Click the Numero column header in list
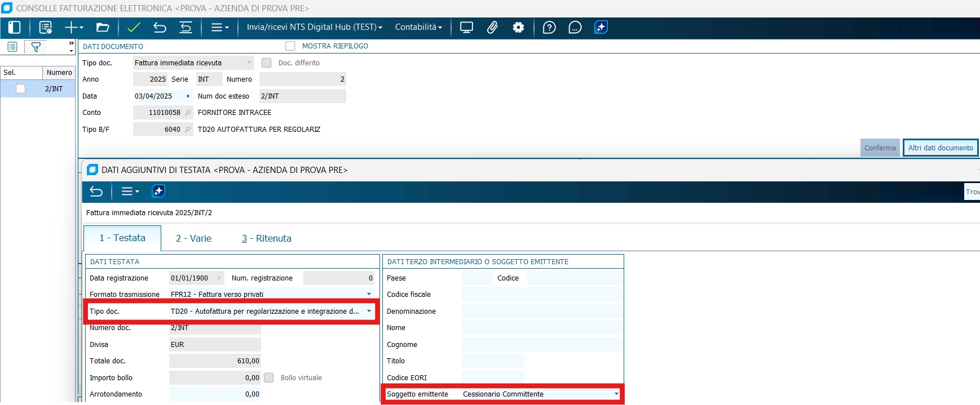Image resolution: width=980 pixels, height=405 pixels. tap(59, 73)
